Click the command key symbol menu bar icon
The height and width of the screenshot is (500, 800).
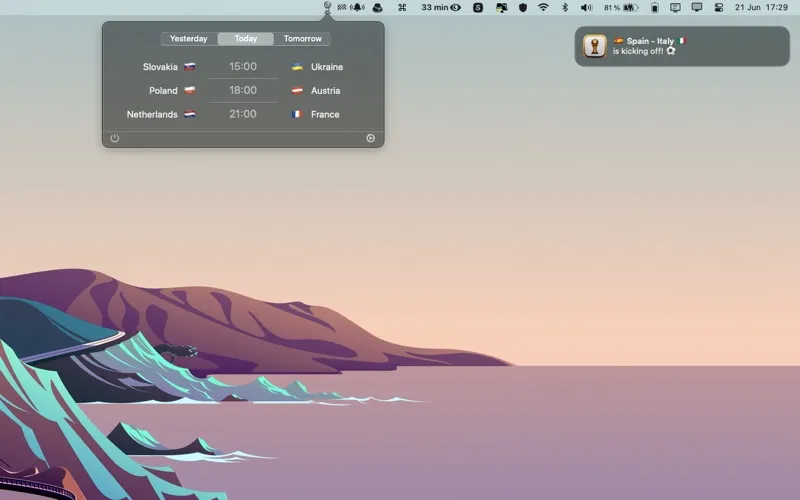[x=402, y=7]
